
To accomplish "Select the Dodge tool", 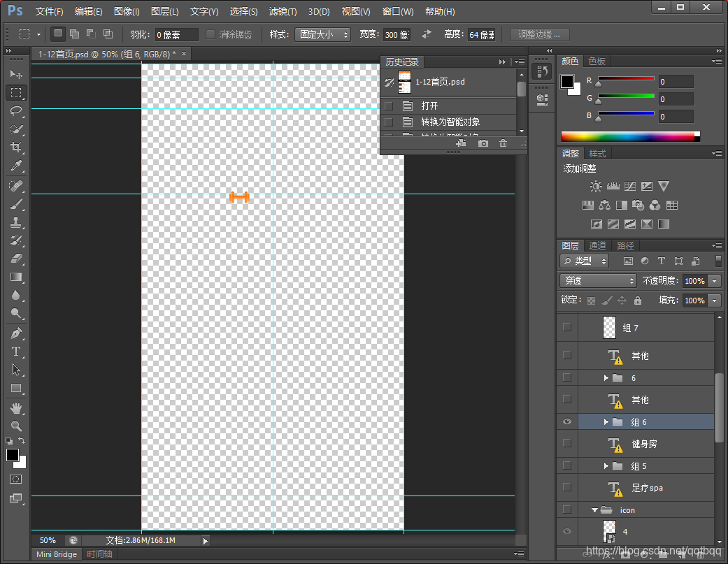I will pyautogui.click(x=16, y=314).
